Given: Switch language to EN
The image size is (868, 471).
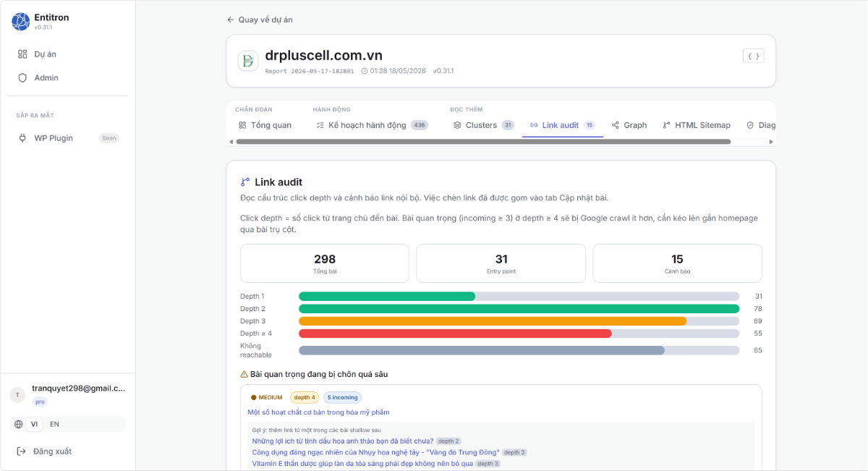Looking at the screenshot, I should (54, 424).
